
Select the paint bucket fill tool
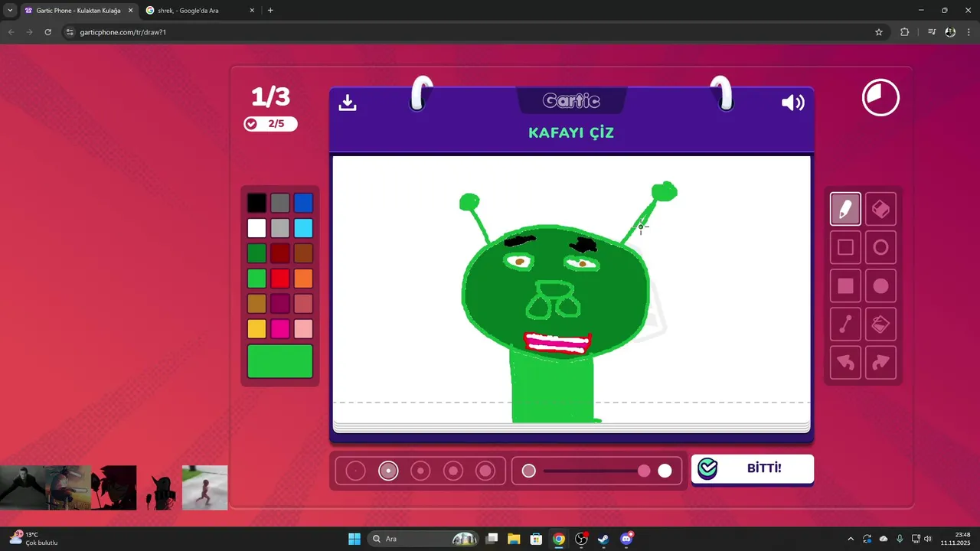point(880,324)
